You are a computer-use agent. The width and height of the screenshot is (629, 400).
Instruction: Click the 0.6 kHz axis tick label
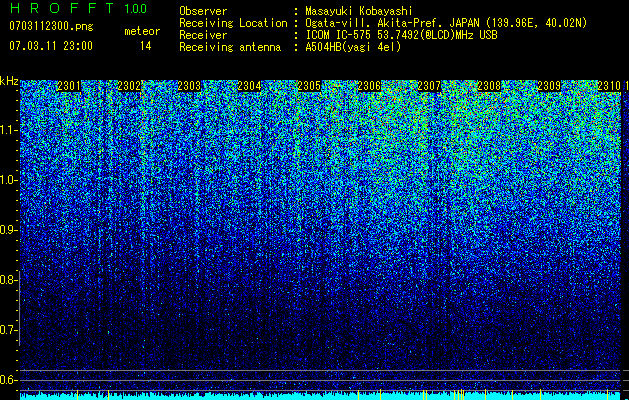(8, 380)
